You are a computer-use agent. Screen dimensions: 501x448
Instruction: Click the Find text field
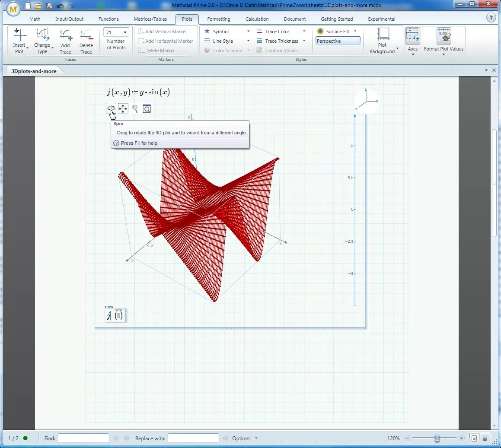[x=83, y=438]
